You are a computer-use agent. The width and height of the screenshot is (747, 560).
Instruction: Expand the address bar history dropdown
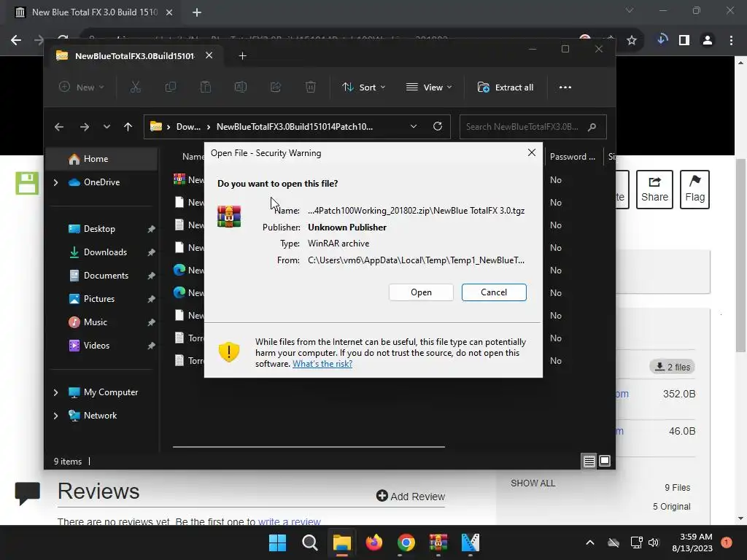click(x=414, y=127)
